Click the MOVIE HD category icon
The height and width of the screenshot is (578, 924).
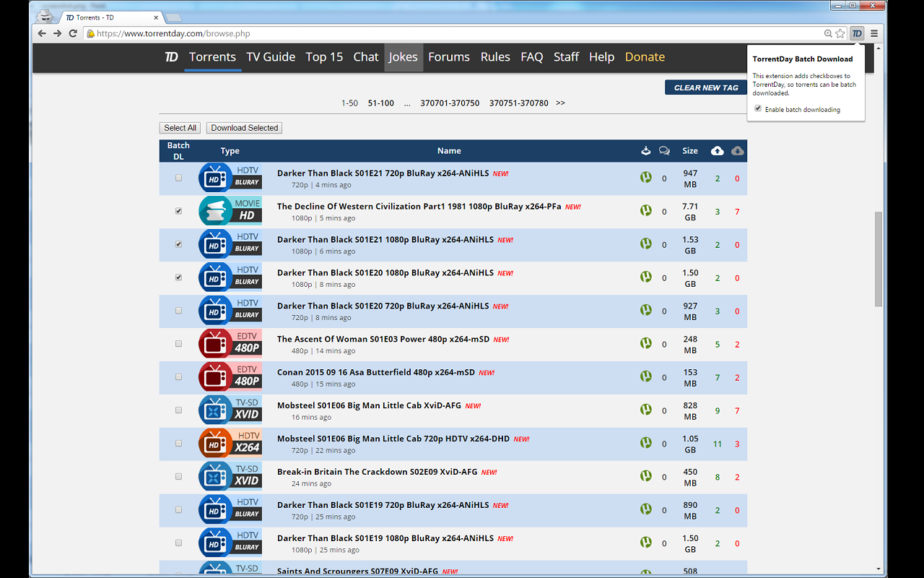click(230, 211)
